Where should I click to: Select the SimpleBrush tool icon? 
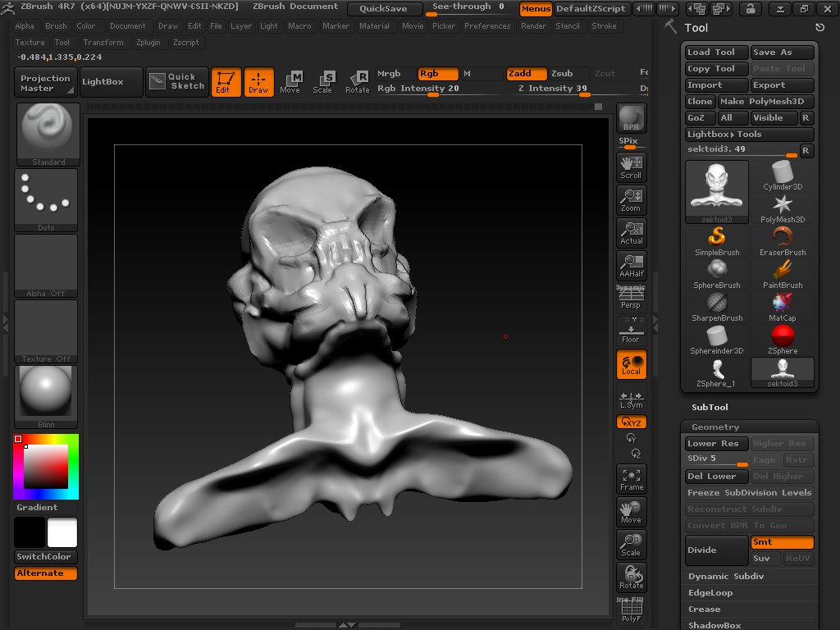[x=717, y=241]
